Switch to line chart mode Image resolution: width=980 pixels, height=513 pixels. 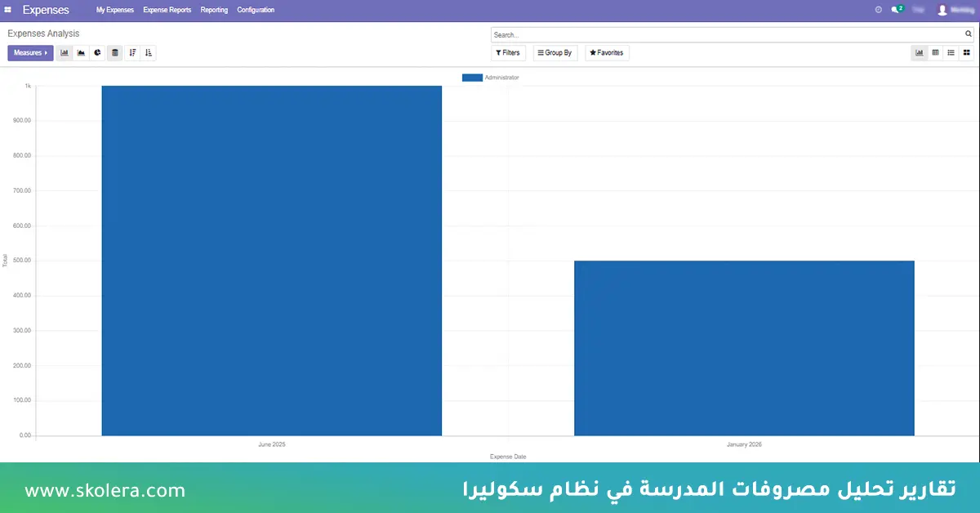(81, 52)
